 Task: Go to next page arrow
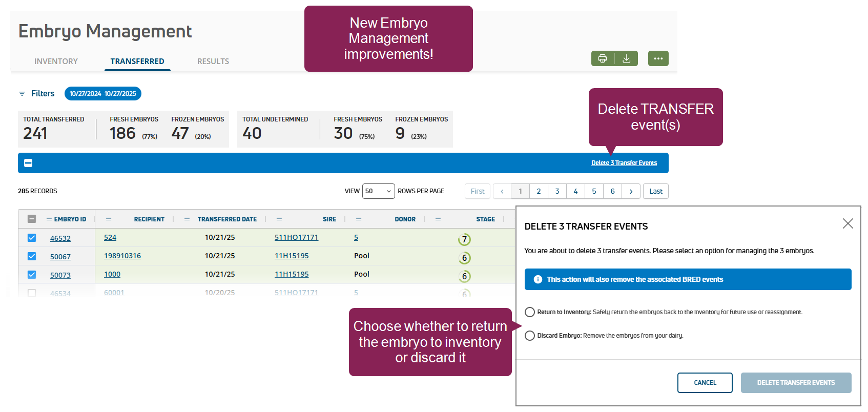631,191
